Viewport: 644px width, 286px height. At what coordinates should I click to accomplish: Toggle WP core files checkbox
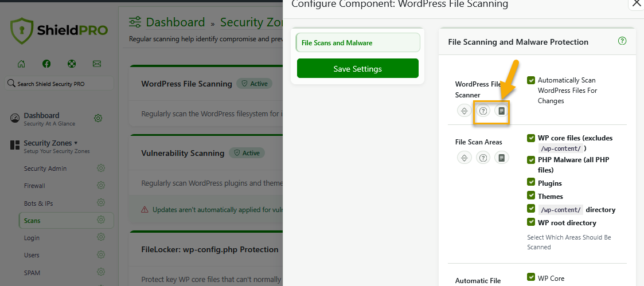click(x=531, y=138)
